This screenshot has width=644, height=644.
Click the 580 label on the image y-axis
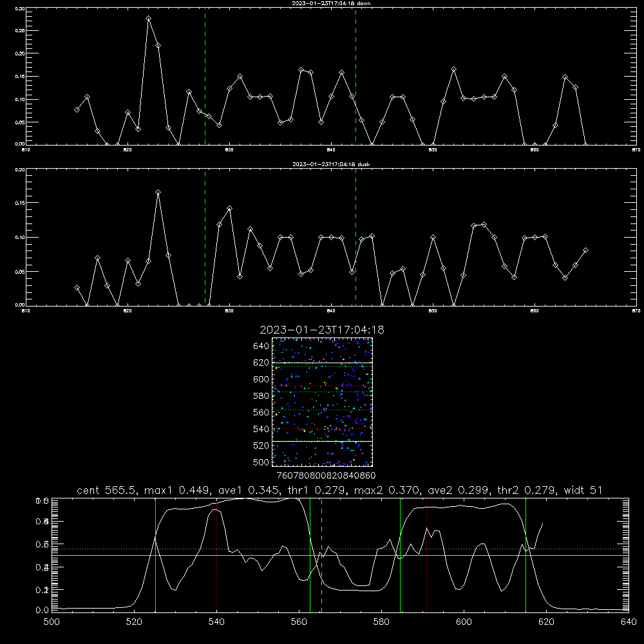[261, 396]
